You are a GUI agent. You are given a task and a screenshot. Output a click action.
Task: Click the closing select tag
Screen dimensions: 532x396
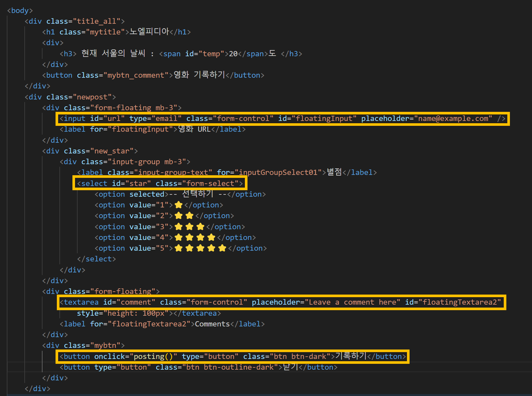point(96,259)
